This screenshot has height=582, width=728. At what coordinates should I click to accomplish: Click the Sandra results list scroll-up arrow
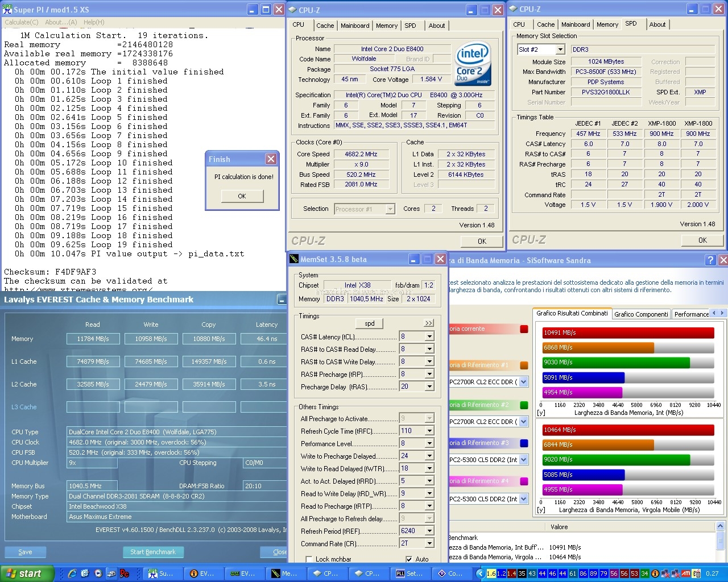point(720,526)
